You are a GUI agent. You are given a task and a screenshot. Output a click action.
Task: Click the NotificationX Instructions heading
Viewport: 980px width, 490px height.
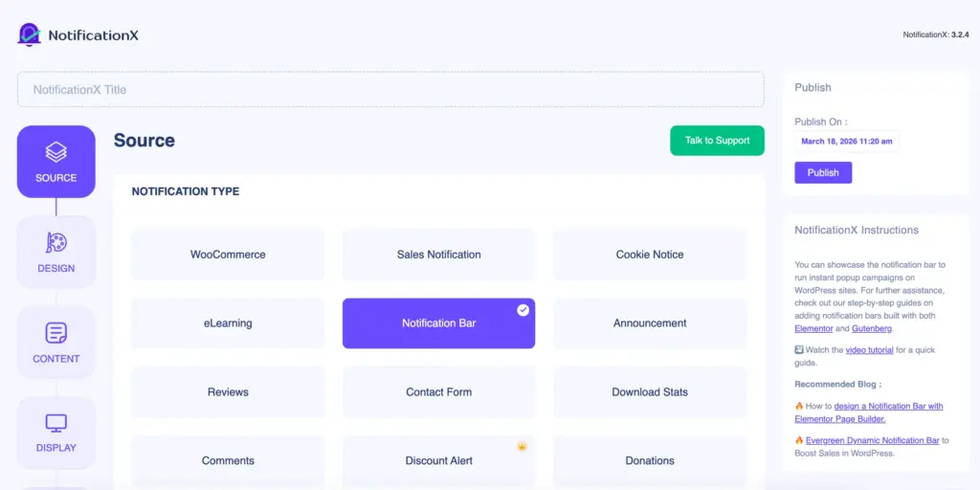[x=857, y=230]
